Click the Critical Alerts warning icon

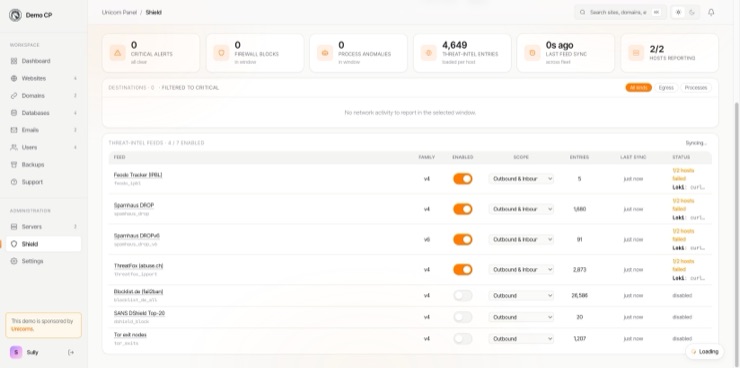coord(118,53)
